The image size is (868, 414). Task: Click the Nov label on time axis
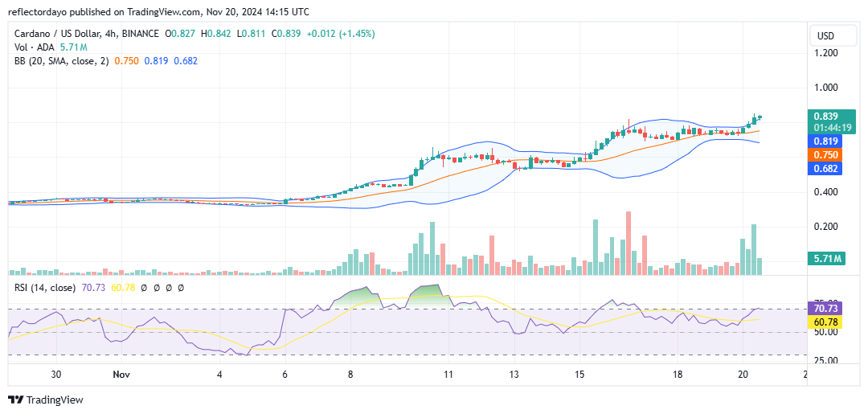click(x=121, y=375)
